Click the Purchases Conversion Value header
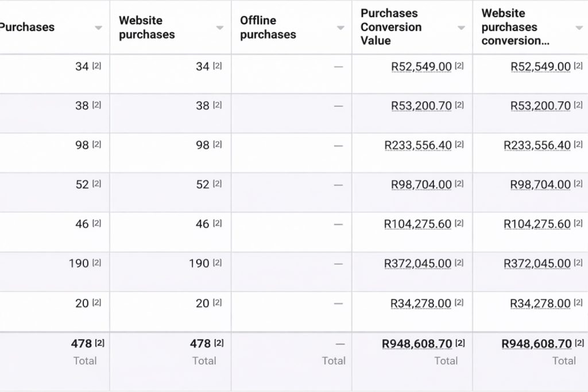This screenshot has width=588, height=392. point(391,27)
